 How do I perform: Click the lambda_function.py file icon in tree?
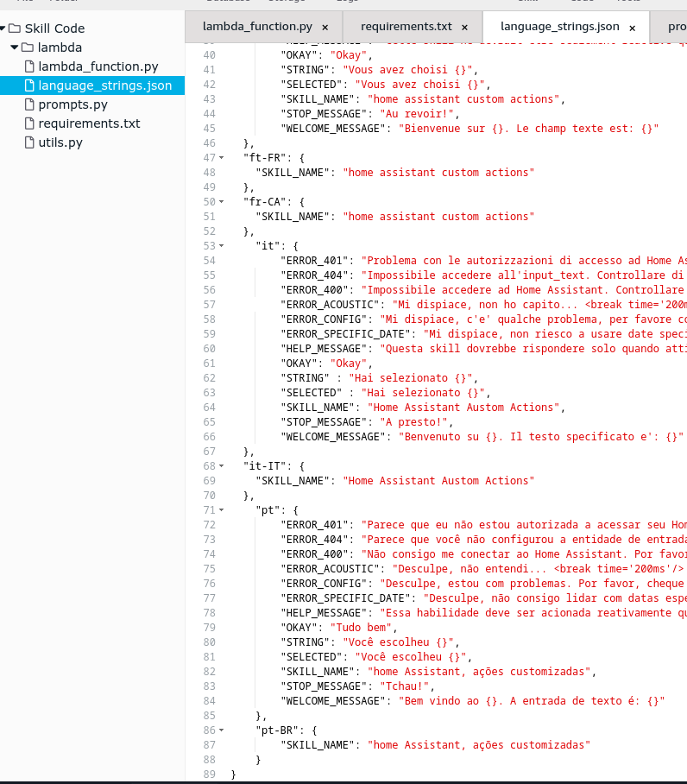[30, 66]
